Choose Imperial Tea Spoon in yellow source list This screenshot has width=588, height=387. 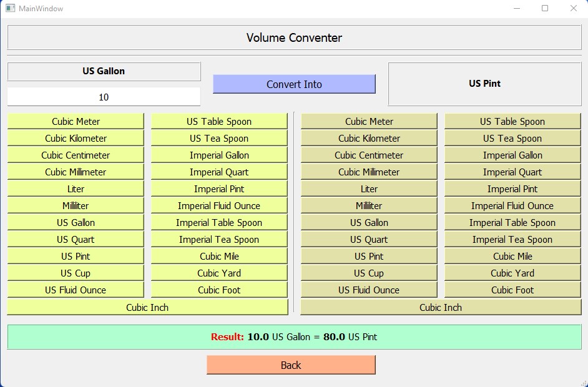[x=219, y=240]
